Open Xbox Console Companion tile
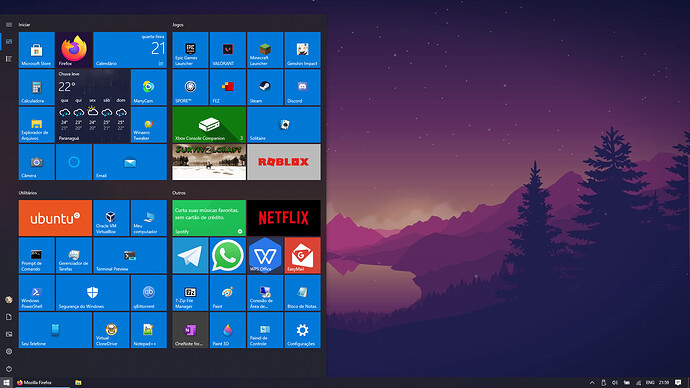690x388 pixels. 209,124
